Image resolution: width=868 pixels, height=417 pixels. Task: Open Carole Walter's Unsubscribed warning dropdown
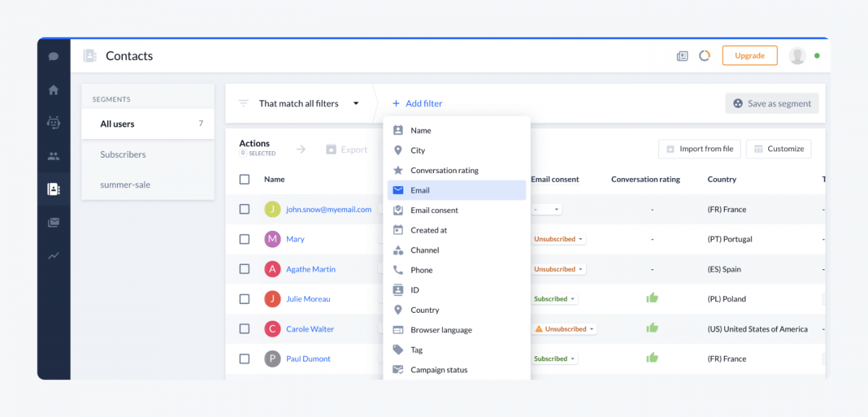564,329
